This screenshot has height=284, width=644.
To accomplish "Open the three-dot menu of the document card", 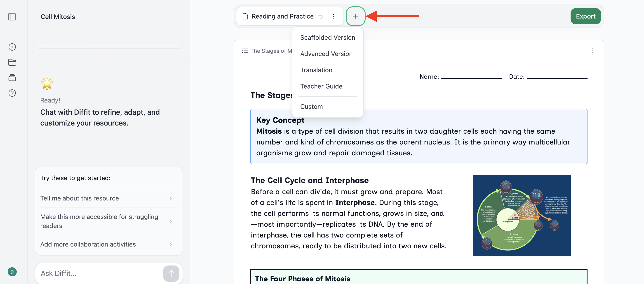I will pos(592,51).
